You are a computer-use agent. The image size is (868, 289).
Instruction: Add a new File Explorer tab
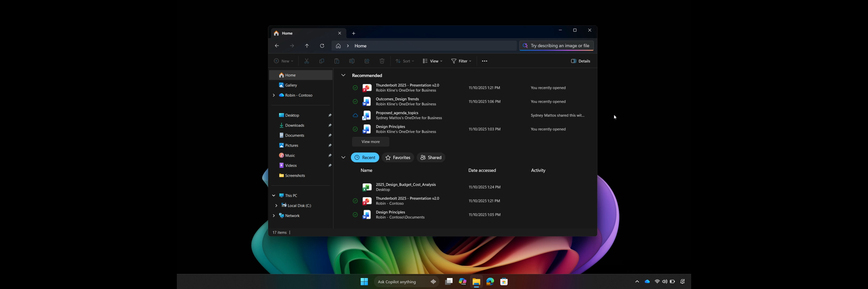point(354,33)
